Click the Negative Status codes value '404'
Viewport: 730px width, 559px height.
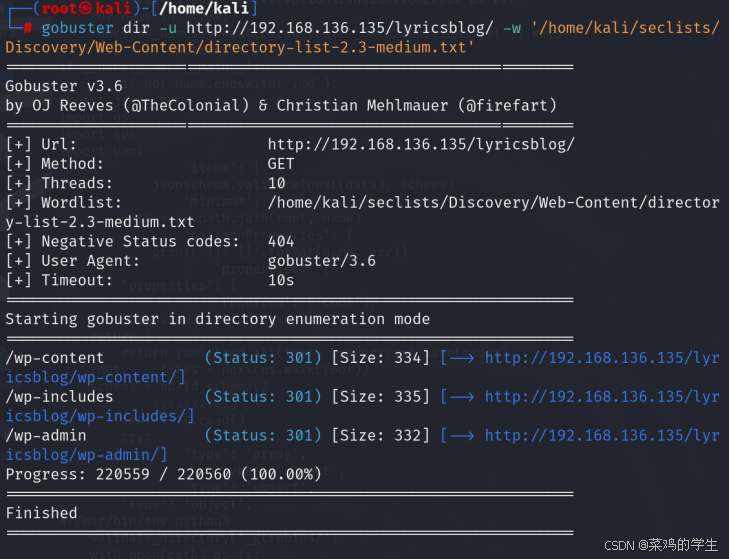[281, 242]
